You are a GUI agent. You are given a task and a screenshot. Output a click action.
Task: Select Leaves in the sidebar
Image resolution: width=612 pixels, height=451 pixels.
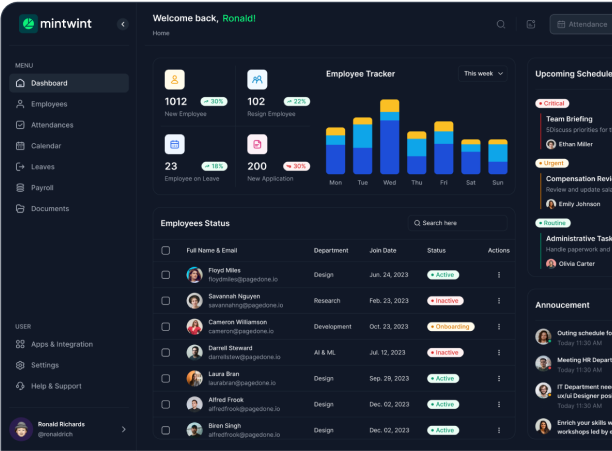tap(69, 167)
